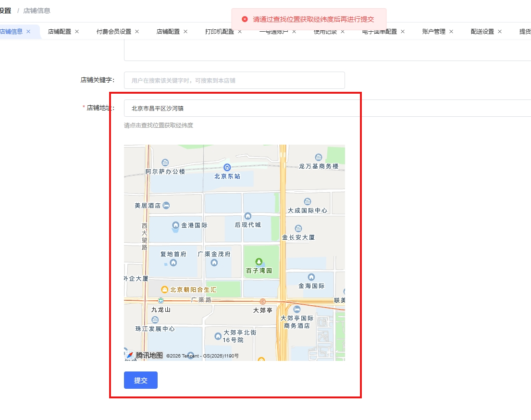Open the 打印机配置 tab
This screenshot has width=531, height=420.
[x=220, y=32]
